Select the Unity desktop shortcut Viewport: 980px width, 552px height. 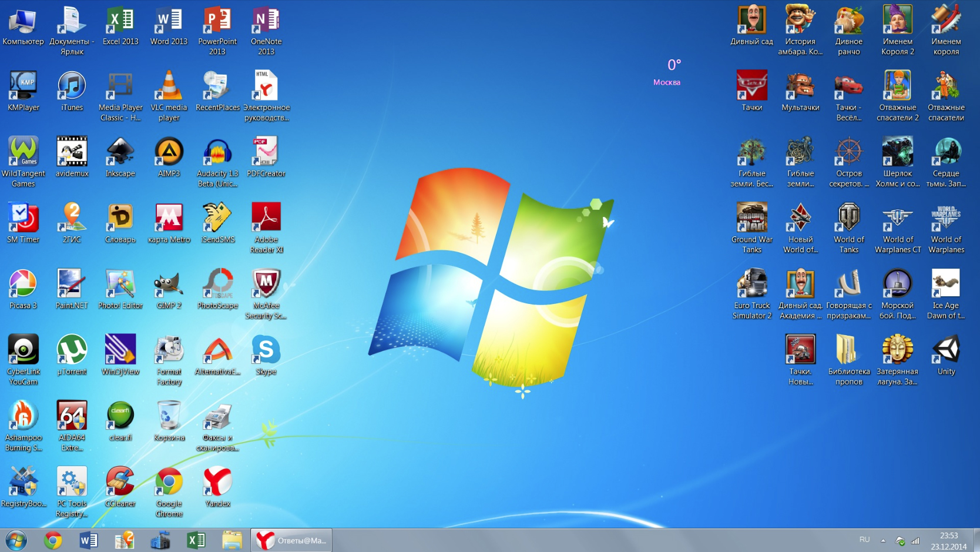[x=946, y=356]
